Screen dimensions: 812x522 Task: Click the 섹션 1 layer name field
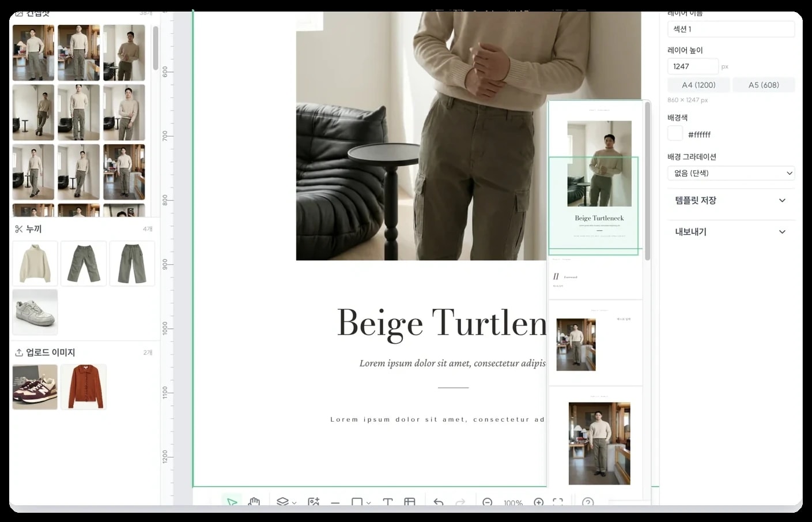pyautogui.click(x=731, y=29)
